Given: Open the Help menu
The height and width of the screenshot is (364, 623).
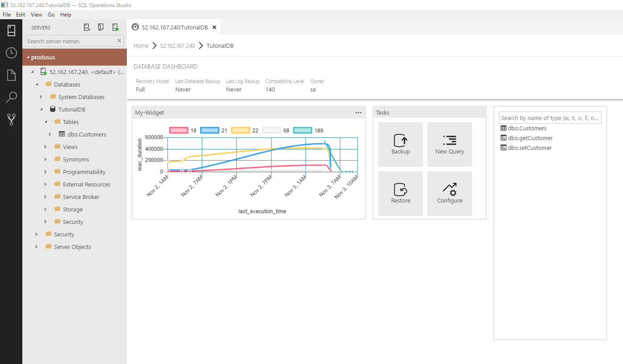Looking at the screenshot, I should [x=66, y=15].
